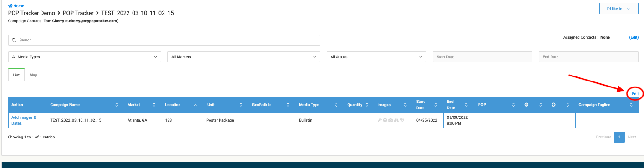This screenshot has width=644, height=168.
Task: Click the upload arrow icon in Images cell
Action: pos(385,121)
